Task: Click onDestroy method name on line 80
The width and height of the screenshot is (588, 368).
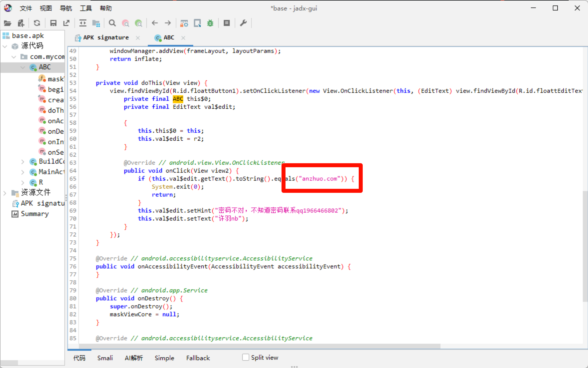Action: point(153,298)
